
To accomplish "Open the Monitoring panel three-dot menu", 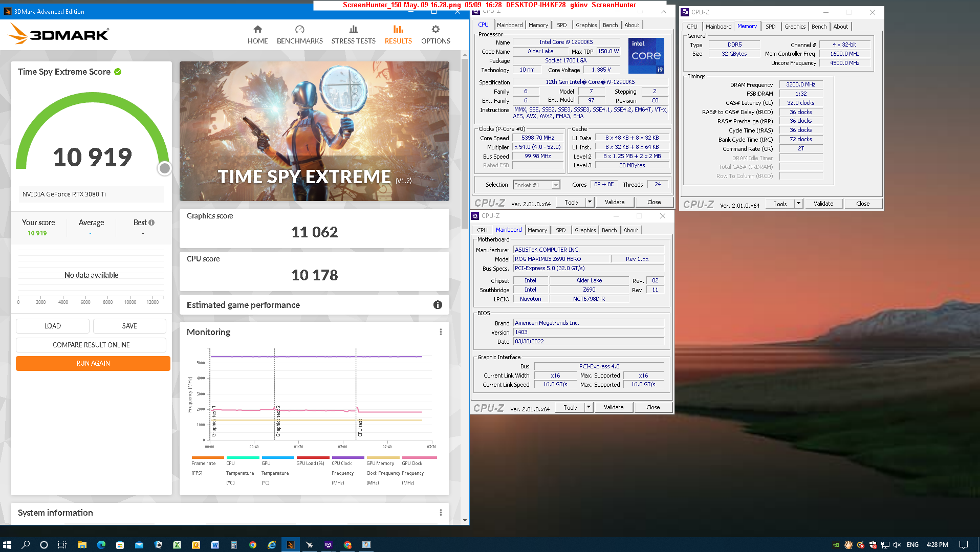I will click(x=441, y=332).
